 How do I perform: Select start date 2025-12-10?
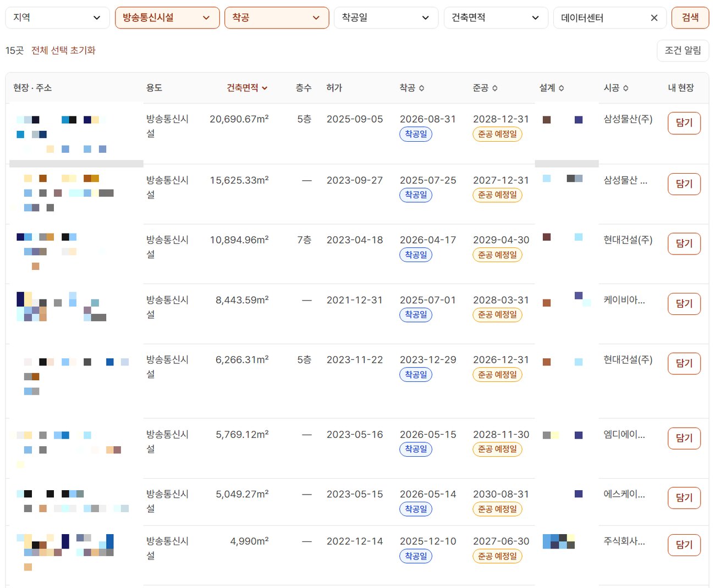[x=428, y=541]
